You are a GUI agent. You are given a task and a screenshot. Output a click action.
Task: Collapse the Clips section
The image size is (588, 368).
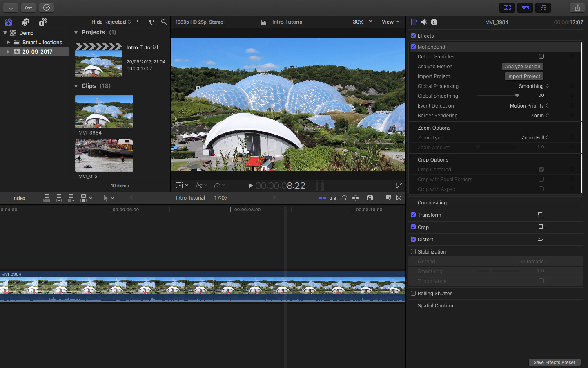(x=76, y=86)
